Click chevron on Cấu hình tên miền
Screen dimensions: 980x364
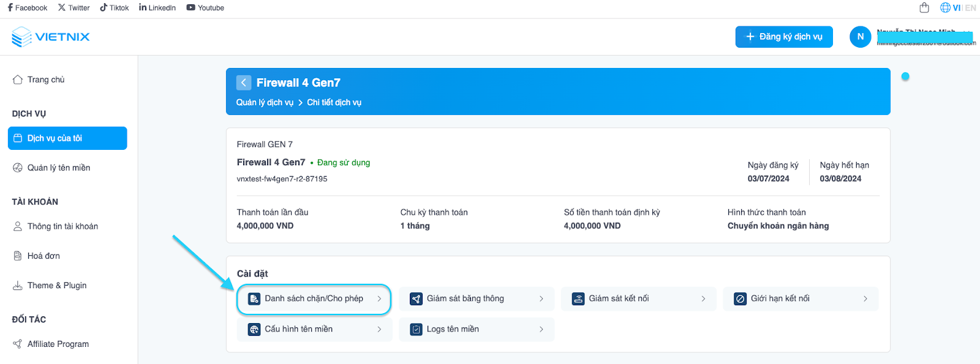[379, 329]
